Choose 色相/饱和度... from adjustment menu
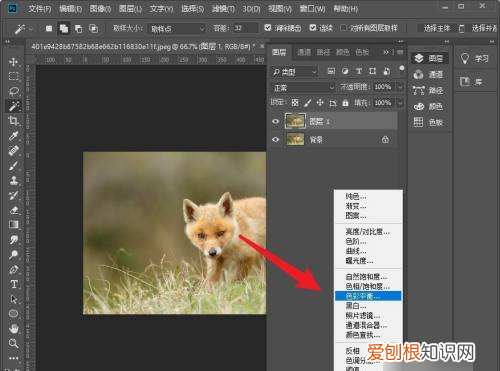This screenshot has width=500, height=371. click(x=368, y=286)
